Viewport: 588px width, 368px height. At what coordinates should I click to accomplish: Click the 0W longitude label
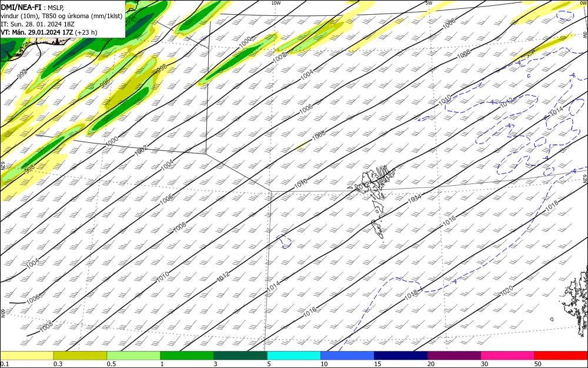[x=583, y=3]
